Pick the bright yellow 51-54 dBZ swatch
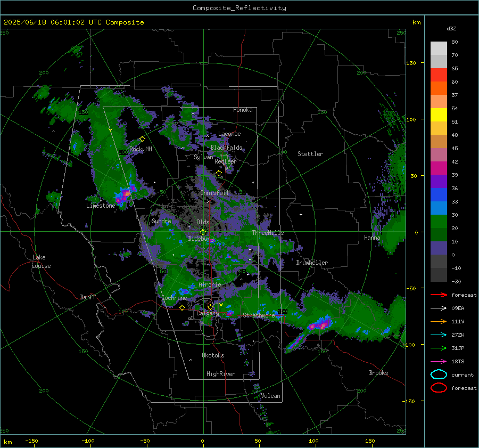The width and height of the screenshot is (479, 448). pos(439,115)
